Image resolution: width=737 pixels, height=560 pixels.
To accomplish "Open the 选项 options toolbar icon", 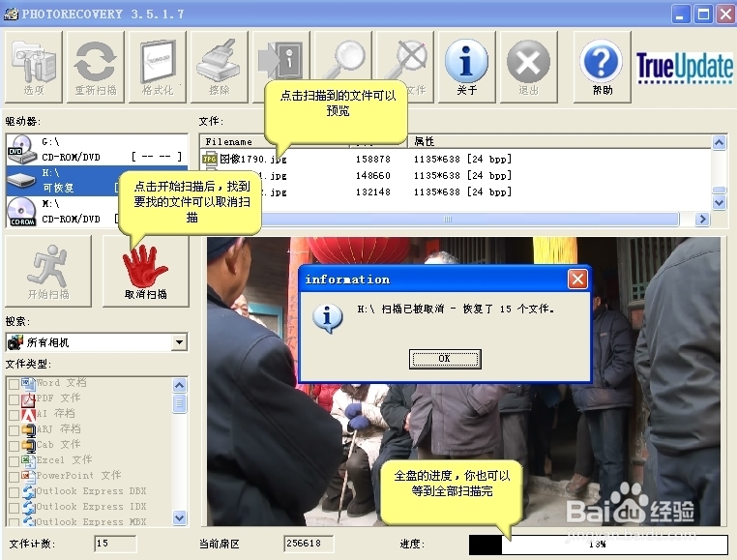I will [34, 67].
